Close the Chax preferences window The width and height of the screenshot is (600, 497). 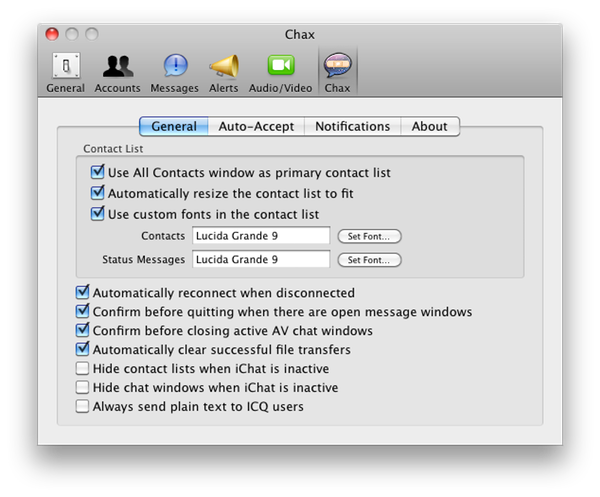(x=52, y=34)
